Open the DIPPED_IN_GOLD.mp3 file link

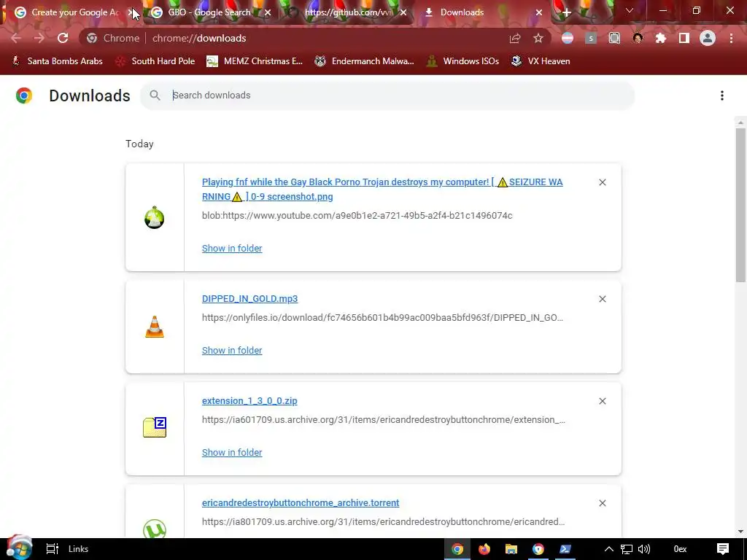pos(249,298)
